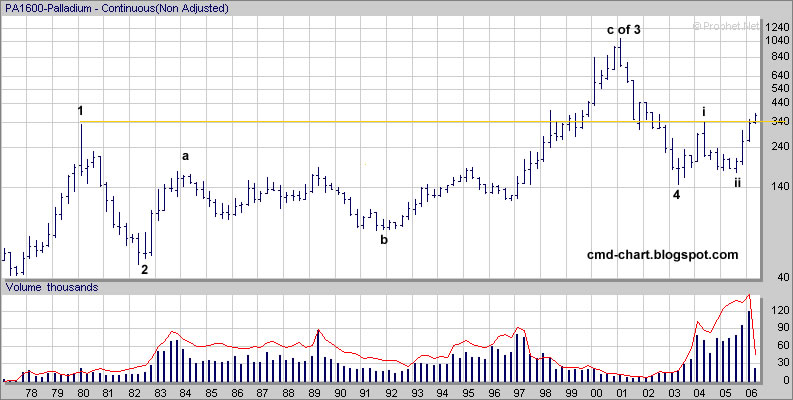The image size is (793, 400).
Task: Select year label 89 on time axis
Action: point(314,393)
